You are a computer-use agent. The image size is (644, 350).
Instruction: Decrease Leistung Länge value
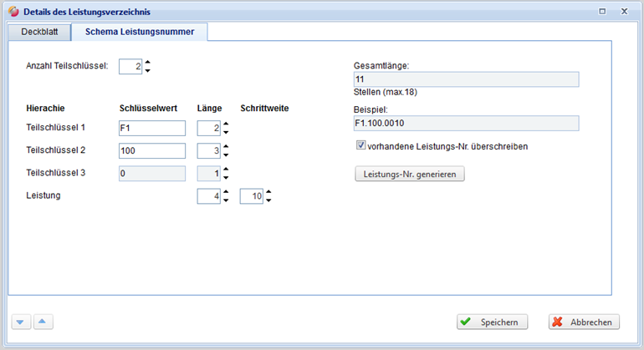point(226,201)
